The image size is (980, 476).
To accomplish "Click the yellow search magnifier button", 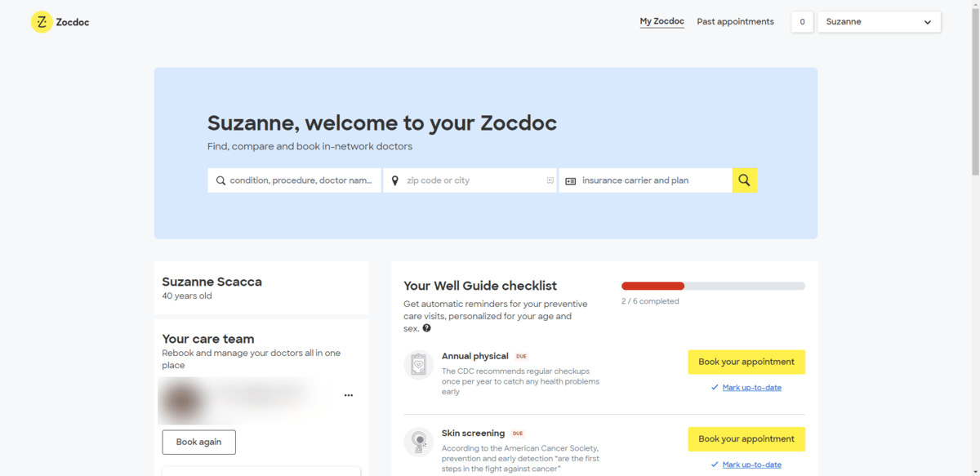I will click(745, 180).
